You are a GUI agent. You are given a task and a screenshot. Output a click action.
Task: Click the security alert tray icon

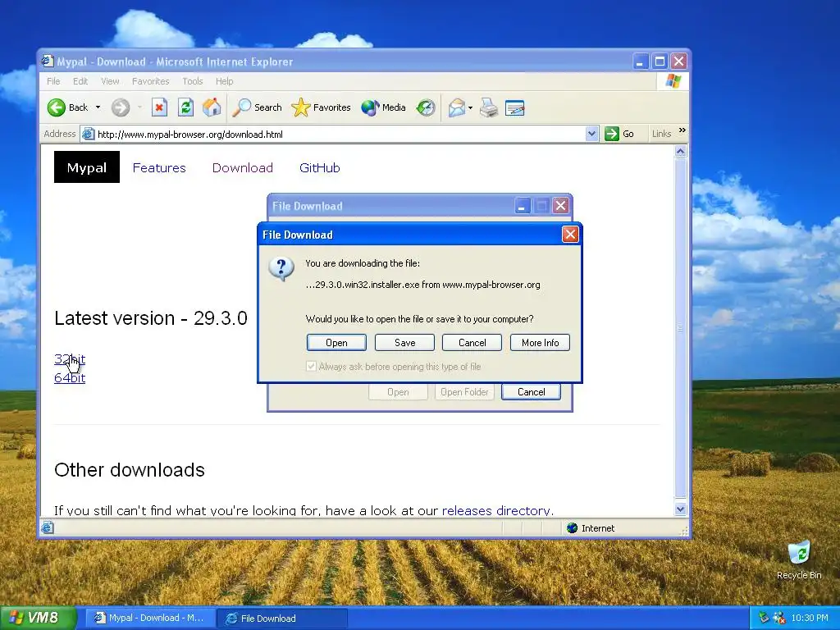(779, 618)
